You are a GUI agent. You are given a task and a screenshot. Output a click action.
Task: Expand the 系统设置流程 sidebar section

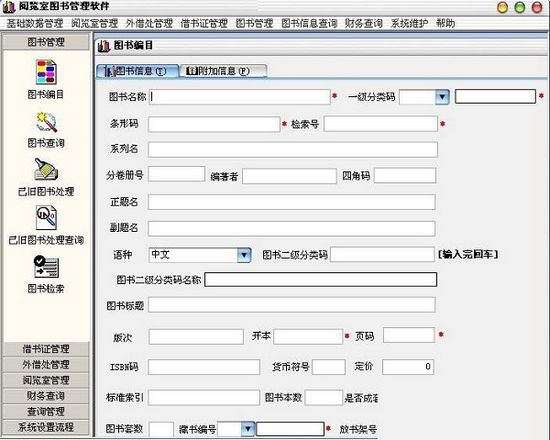46,427
